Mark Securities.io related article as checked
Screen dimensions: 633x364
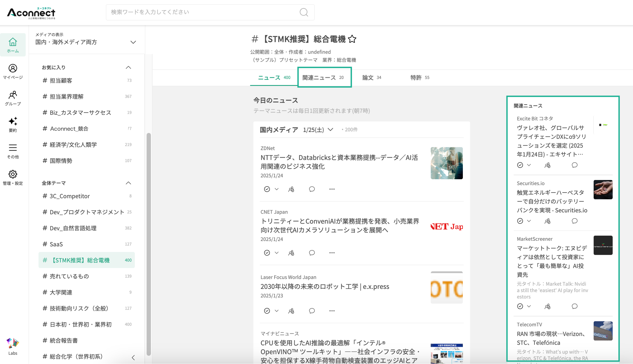pos(520,221)
